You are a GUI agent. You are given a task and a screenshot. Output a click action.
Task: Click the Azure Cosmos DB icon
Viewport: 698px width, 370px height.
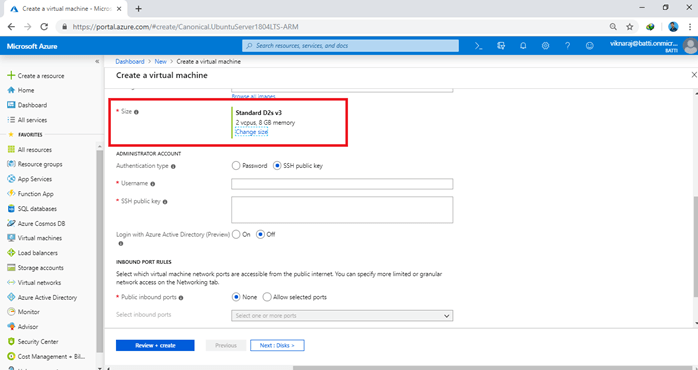click(x=11, y=224)
